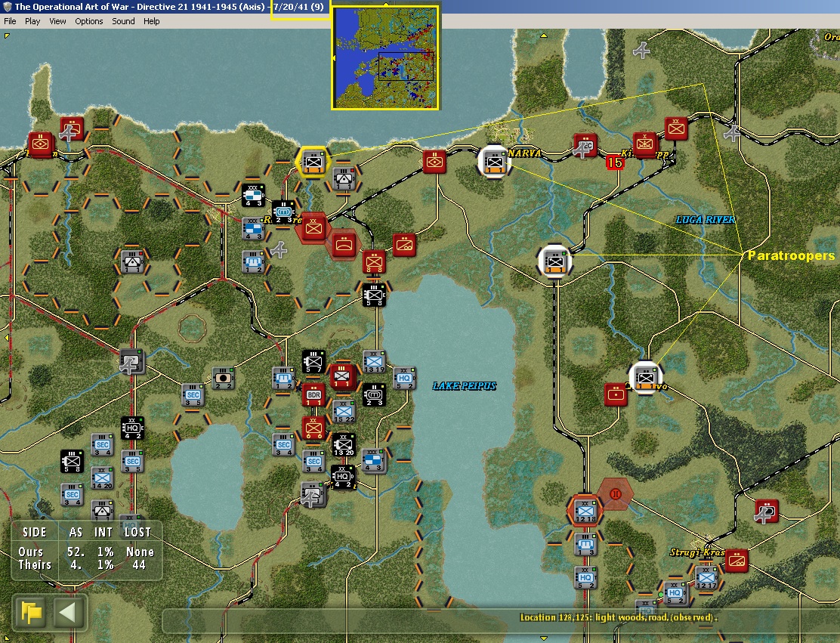Select the grey mountain unit in western forest

[131, 262]
